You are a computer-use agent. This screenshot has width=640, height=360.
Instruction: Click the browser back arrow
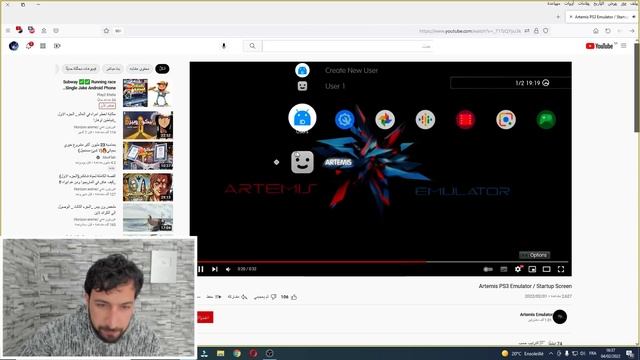632,31
